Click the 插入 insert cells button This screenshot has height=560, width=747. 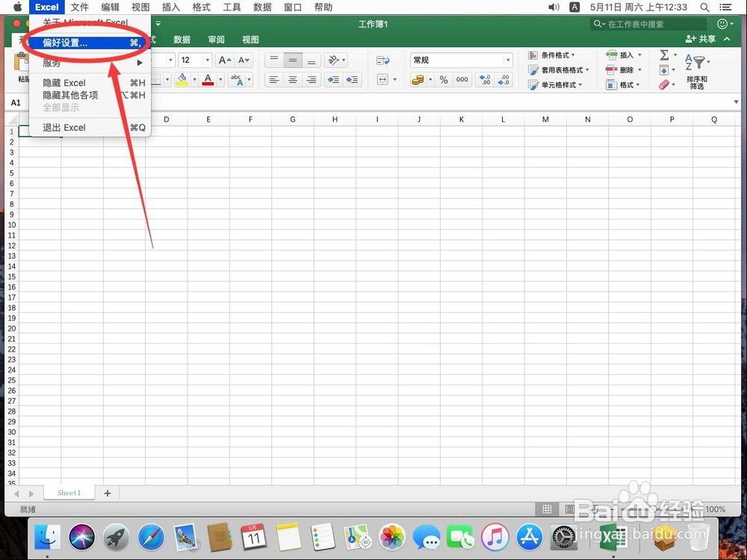click(x=624, y=55)
